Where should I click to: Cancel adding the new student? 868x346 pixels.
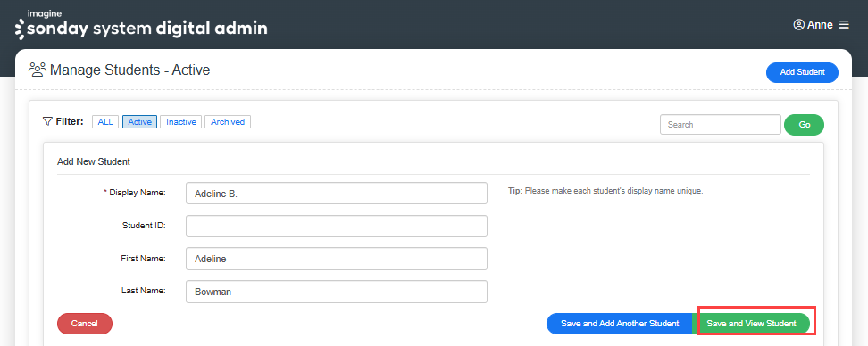85,324
